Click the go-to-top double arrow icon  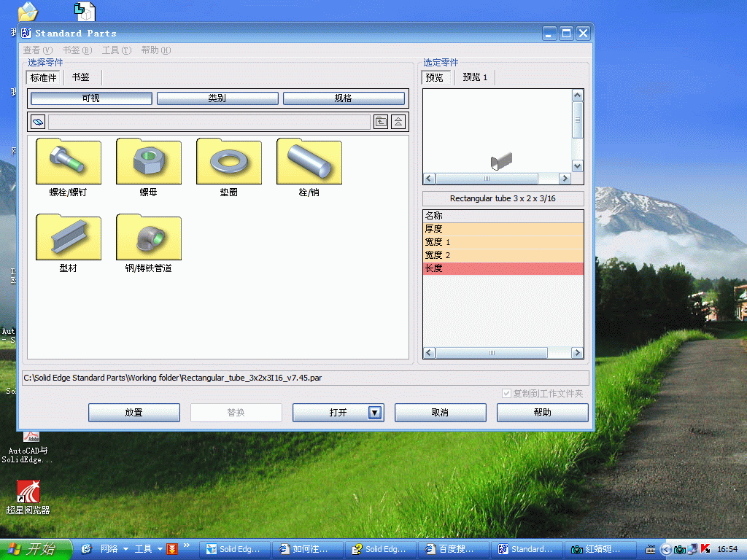[398, 122]
